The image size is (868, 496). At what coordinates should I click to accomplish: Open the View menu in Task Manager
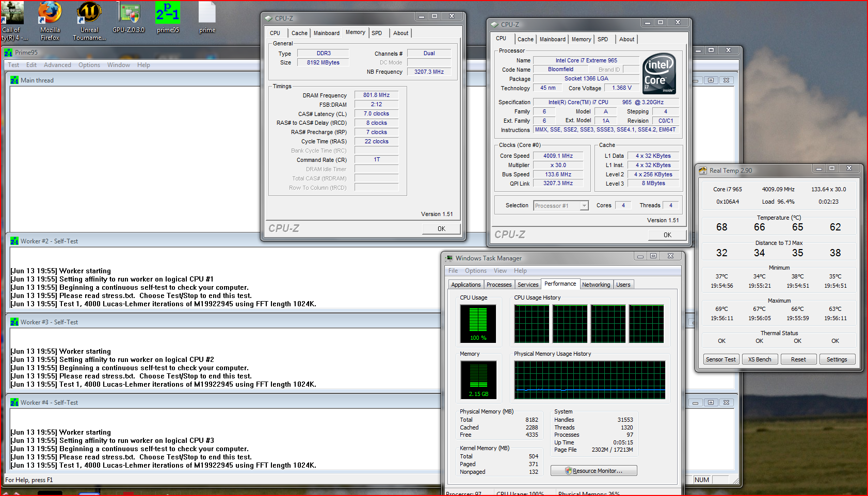pos(500,271)
